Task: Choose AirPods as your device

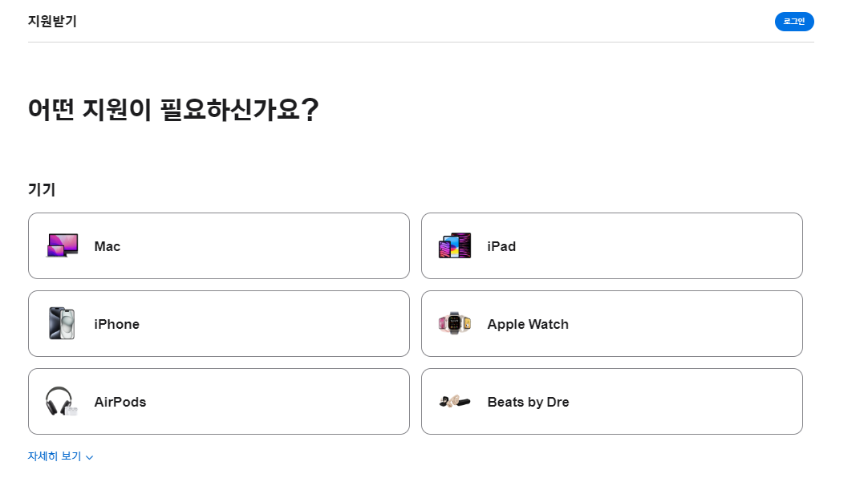Action: point(219,401)
